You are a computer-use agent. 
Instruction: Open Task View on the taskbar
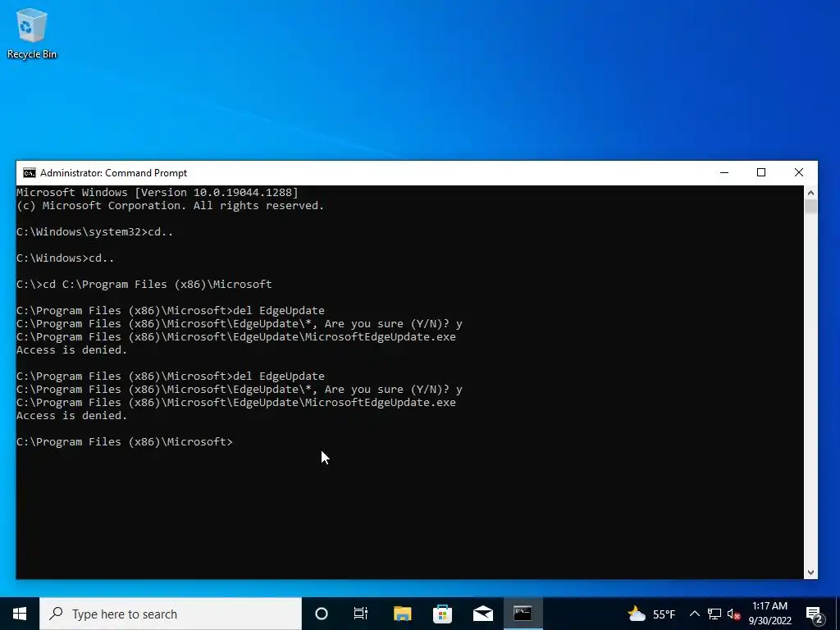coord(361,614)
